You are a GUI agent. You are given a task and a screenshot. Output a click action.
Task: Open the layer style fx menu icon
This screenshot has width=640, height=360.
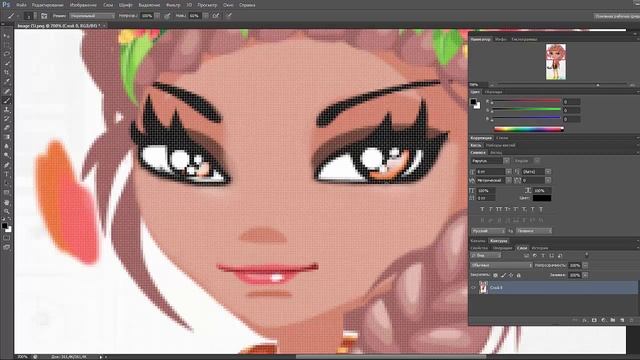(x=584, y=320)
